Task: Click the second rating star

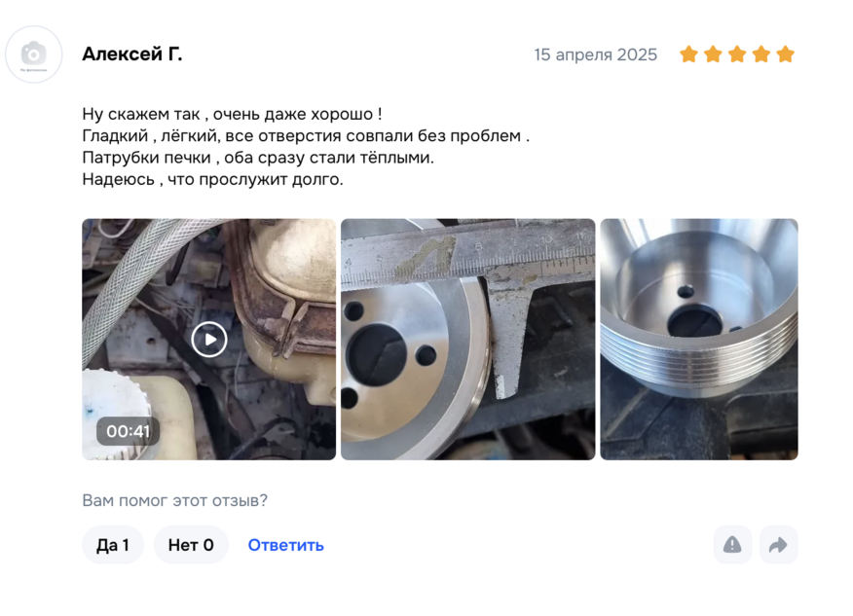Action: coord(713,54)
